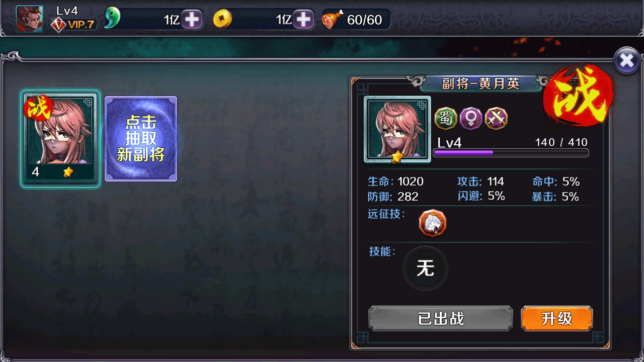Click the 点击抽取新副将 draw card
The image size is (644, 362).
141,139
